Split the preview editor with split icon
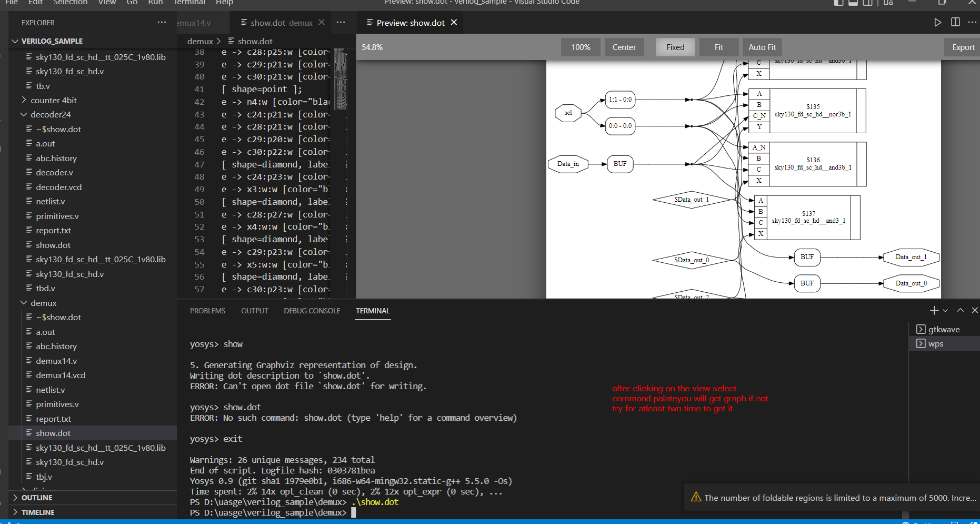 [x=955, y=23]
